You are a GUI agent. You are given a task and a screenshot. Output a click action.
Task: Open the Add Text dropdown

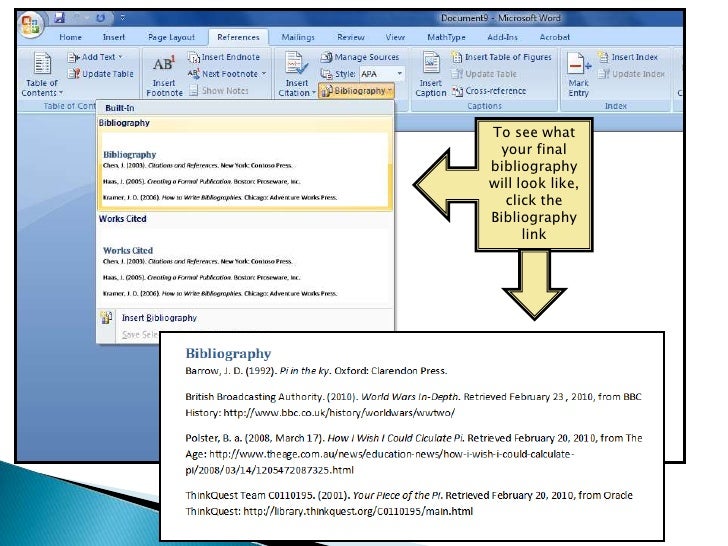(95, 57)
